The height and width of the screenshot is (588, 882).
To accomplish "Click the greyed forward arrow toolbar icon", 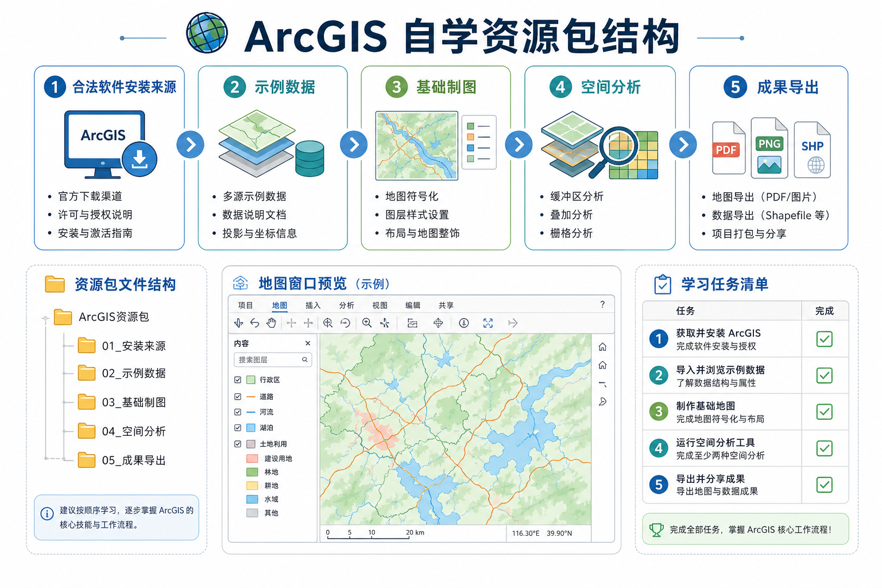I will 513,323.
